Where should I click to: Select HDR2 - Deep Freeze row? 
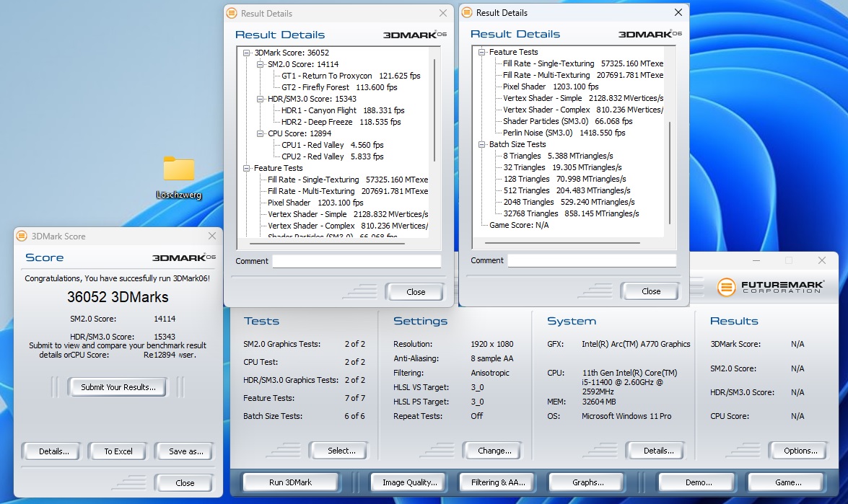pyautogui.click(x=341, y=122)
